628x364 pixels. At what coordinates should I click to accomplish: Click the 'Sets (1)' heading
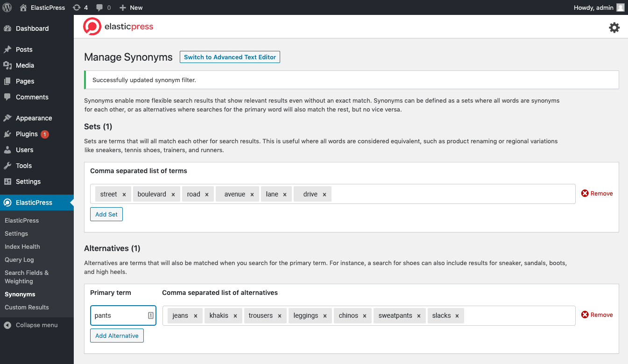point(98,126)
